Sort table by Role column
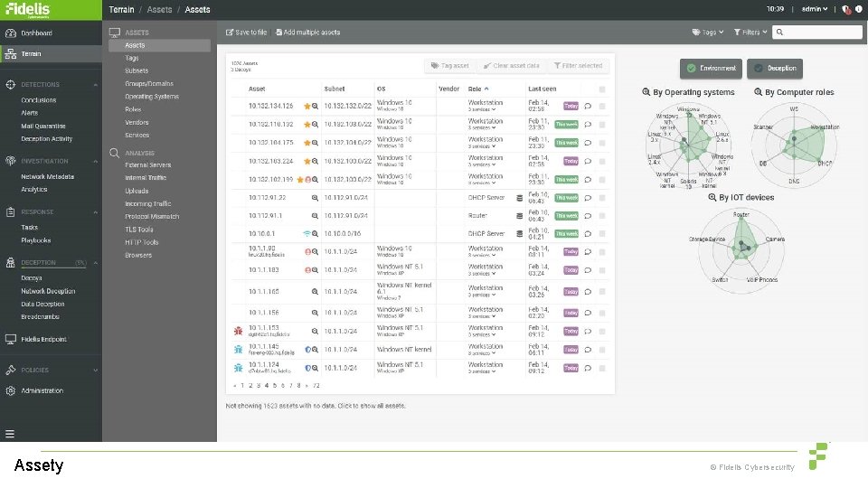 478,89
